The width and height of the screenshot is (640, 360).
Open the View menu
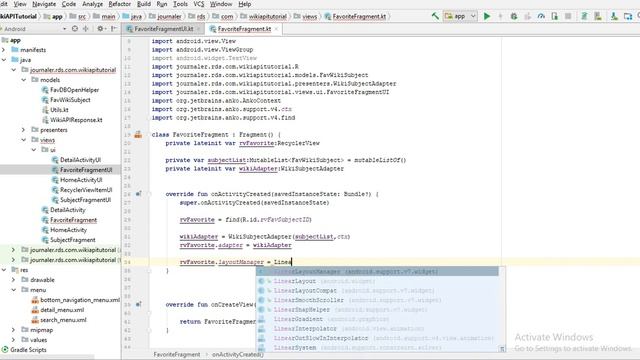[x=20, y=4]
